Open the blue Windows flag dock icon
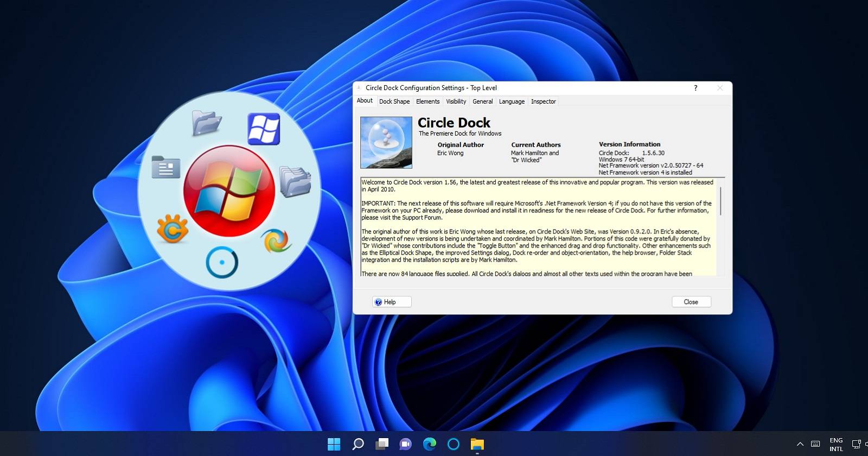The height and width of the screenshot is (456, 868). click(x=264, y=129)
